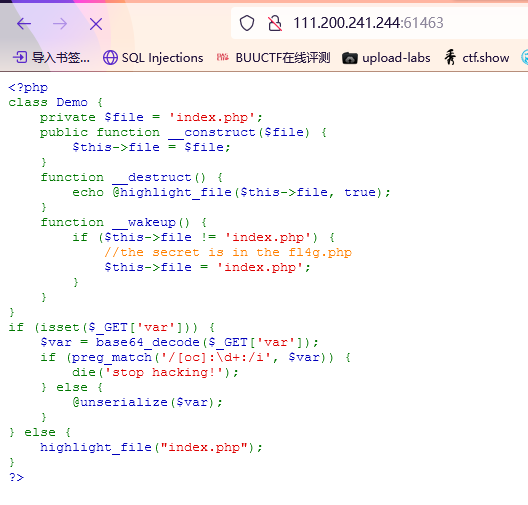Viewport: 528px width, 505px height.
Task: Click the forward navigation arrow
Action: pos(60,24)
